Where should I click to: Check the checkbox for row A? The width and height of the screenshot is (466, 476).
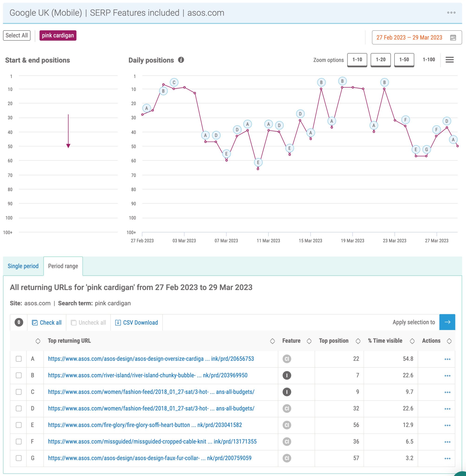pyautogui.click(x=18, y=359)
